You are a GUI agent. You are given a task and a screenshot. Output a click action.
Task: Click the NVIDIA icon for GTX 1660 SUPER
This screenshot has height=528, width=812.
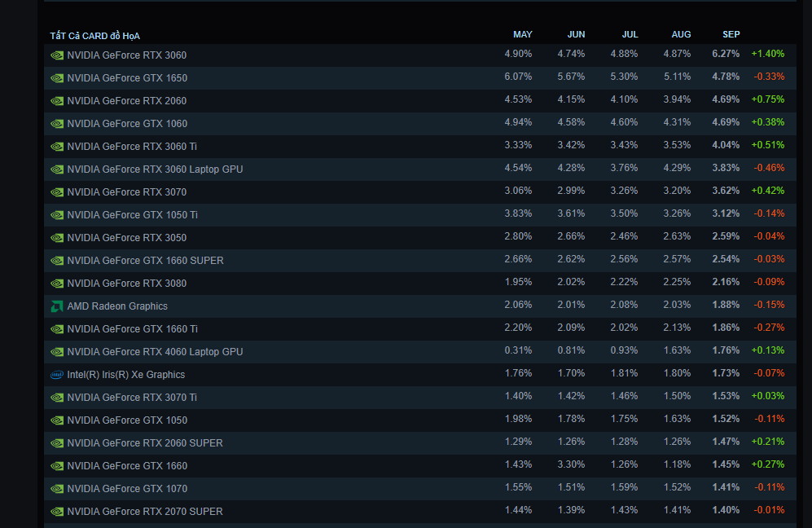pos(57,261)
